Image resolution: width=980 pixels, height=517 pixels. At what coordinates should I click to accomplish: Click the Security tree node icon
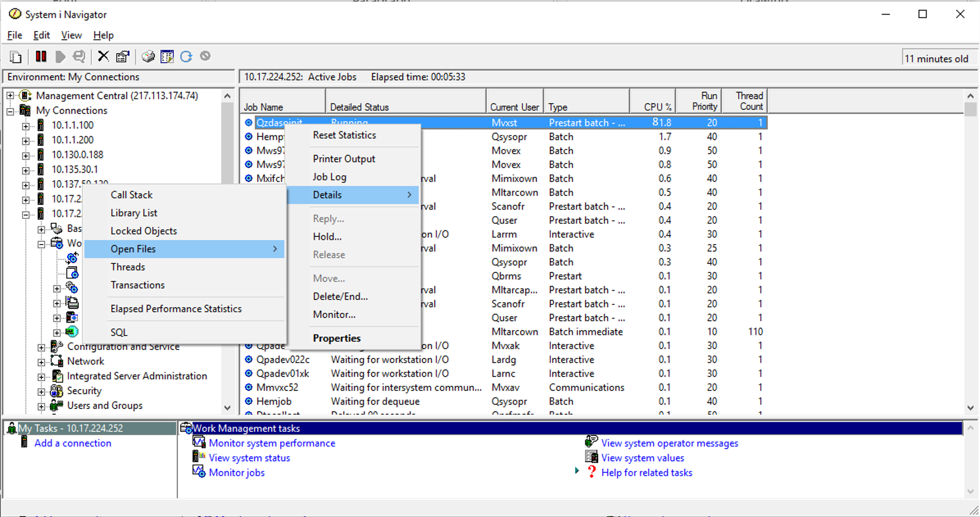56,391
